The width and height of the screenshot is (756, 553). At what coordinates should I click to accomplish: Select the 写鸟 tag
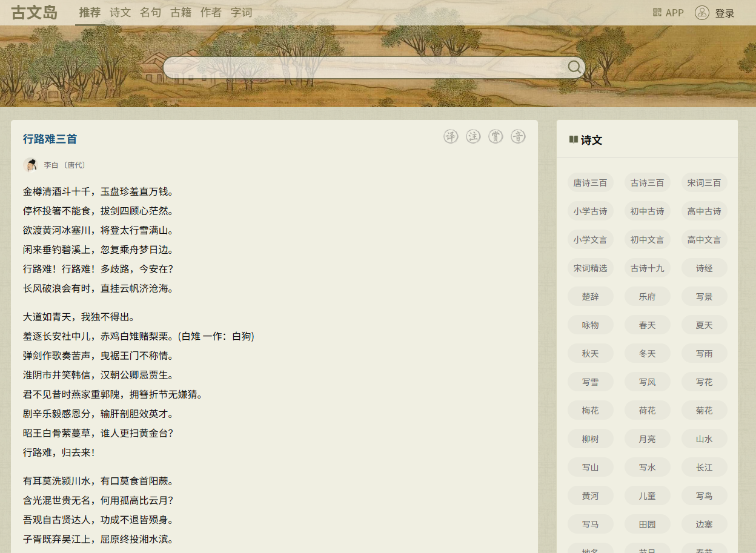tap(705, 496)
